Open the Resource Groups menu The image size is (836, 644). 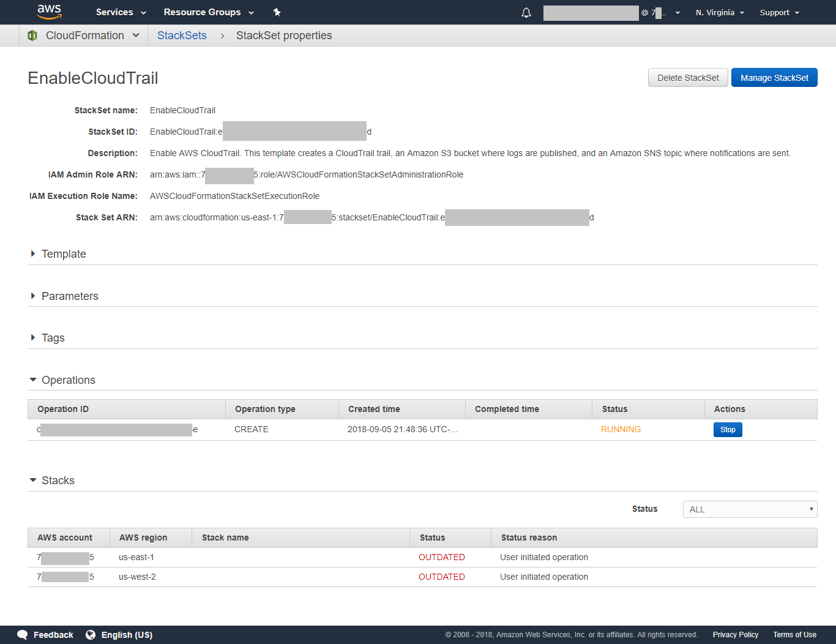[x=209, y=12]
